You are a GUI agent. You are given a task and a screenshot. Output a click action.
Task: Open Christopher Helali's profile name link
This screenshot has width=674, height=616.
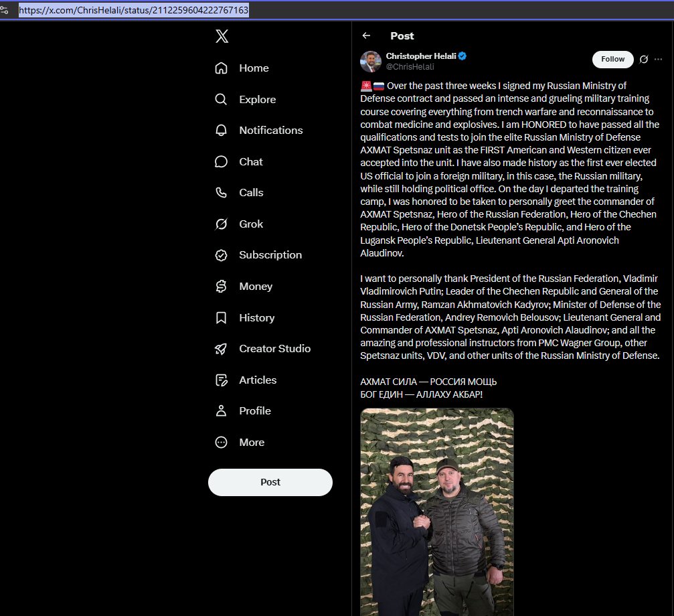(x=421, y=56)
